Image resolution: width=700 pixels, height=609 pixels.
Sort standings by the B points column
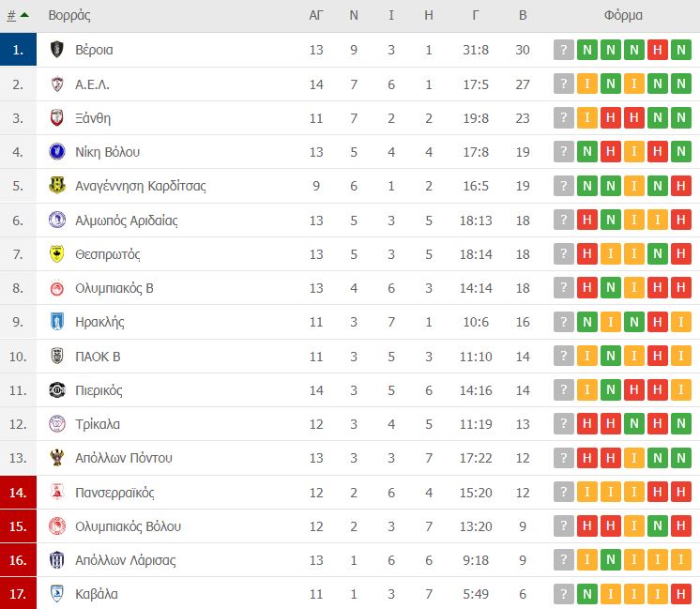tap(523, 15)
